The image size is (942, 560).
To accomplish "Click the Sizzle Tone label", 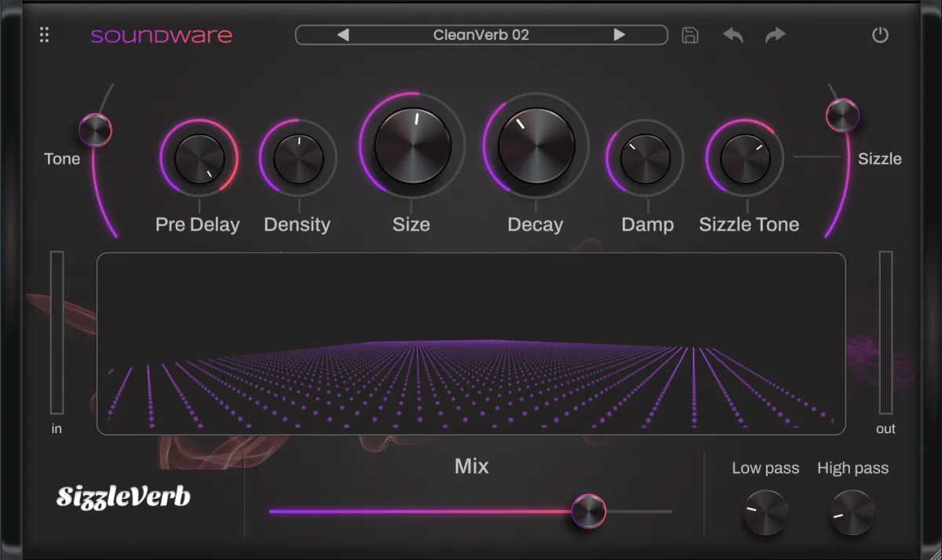I will click(749, 224).
